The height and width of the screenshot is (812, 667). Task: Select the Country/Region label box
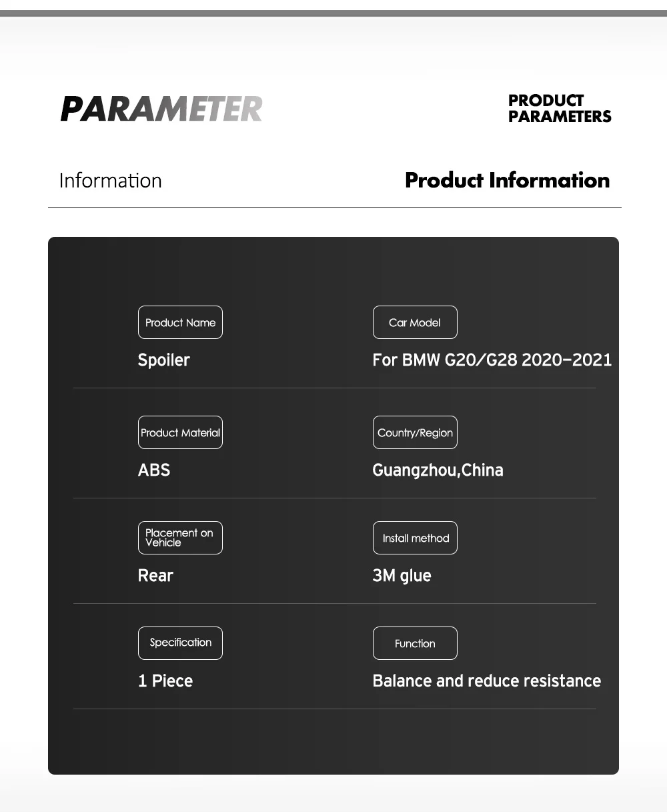coord(415,432)
